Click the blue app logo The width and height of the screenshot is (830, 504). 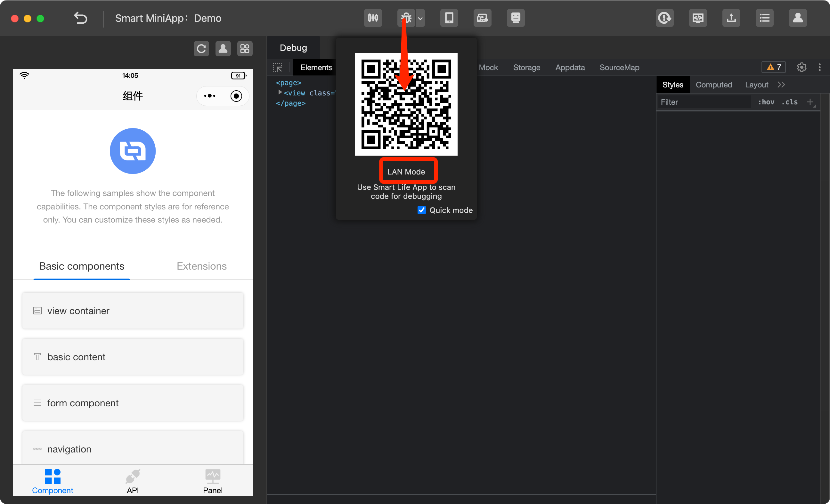click(x=133, y=151)
